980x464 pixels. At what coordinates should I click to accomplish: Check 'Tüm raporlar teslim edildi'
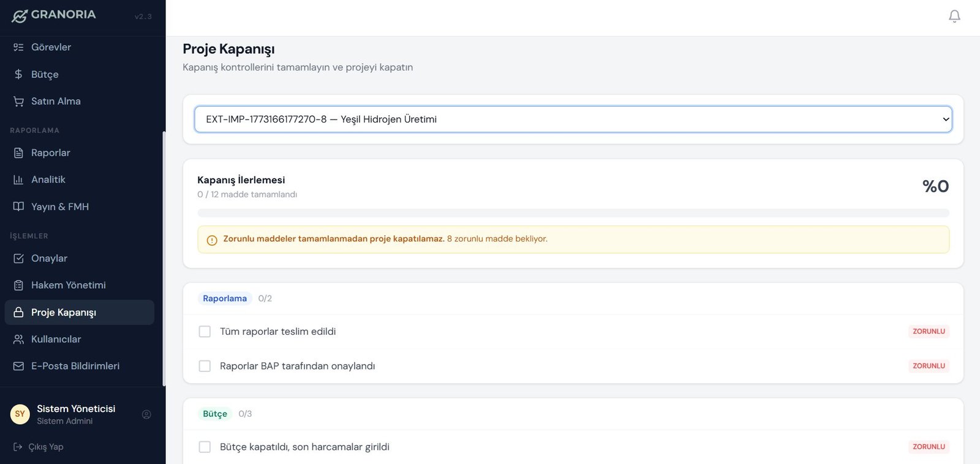(x=205, y=332)
